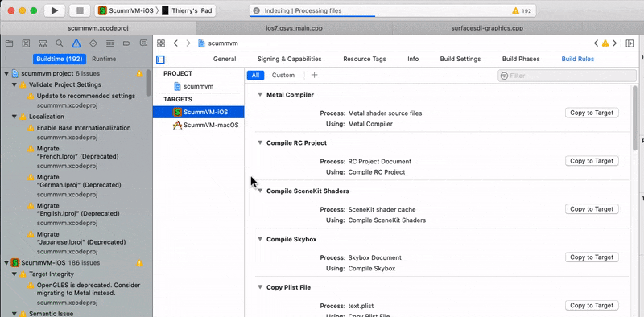Screen dimensions: 644x317
Task: Copy Metal shader source files rule to target
Action: coord(592,113)
